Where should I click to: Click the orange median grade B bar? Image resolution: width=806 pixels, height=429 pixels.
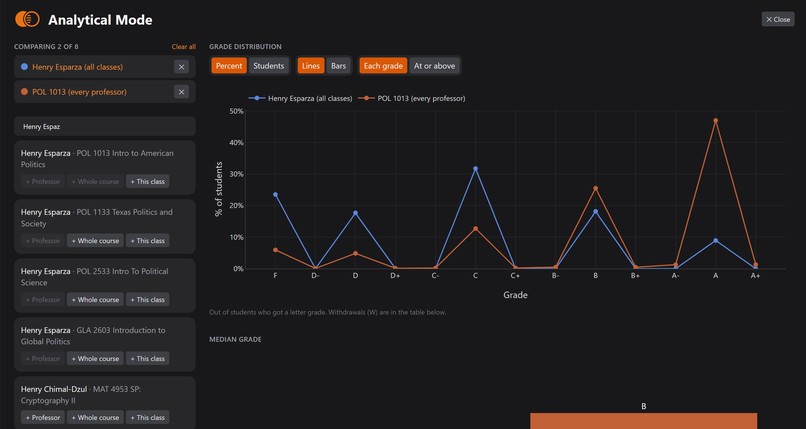click(644, 421)
